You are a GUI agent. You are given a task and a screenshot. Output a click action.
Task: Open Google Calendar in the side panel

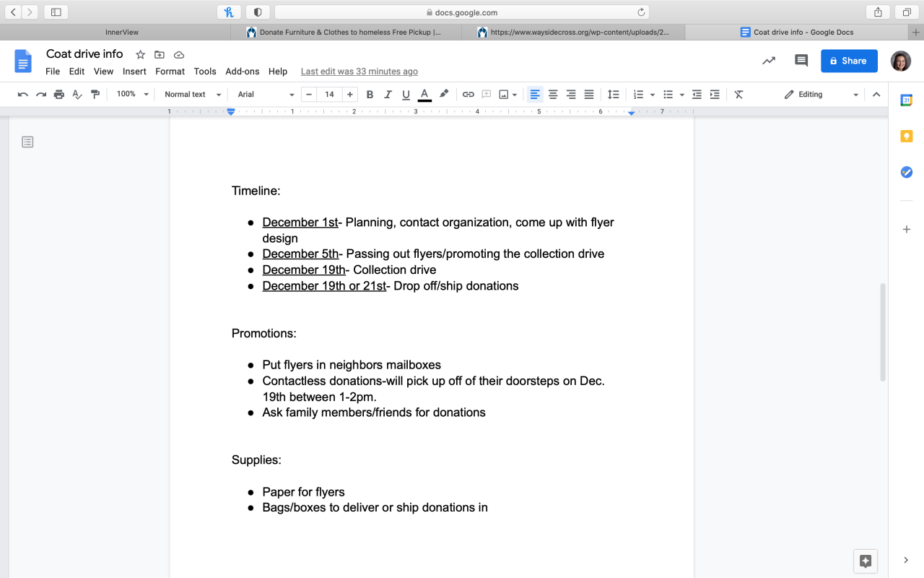coord(907,100)
